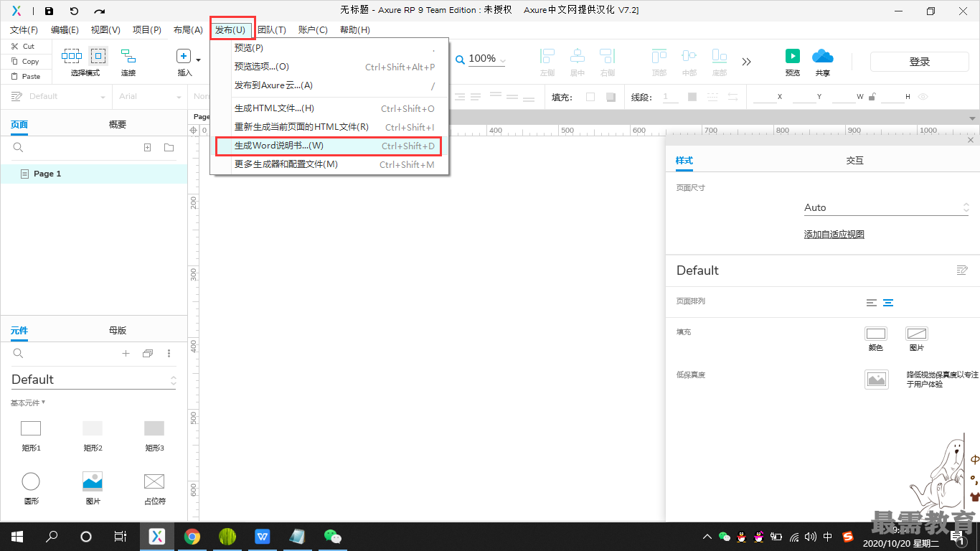This screenshot has width=980, height=551.
Task: Pick the page fill 颜色 swatch
Action: (876, 334)
